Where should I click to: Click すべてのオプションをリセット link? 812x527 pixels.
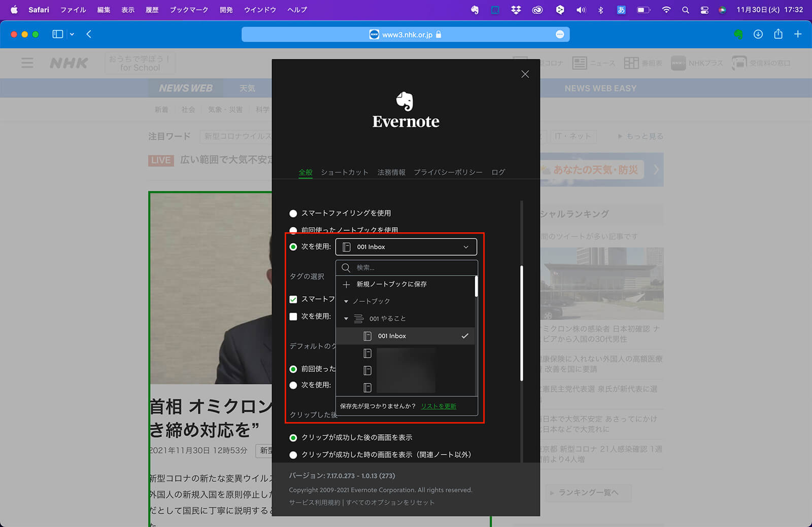click(x=390, y=503)
